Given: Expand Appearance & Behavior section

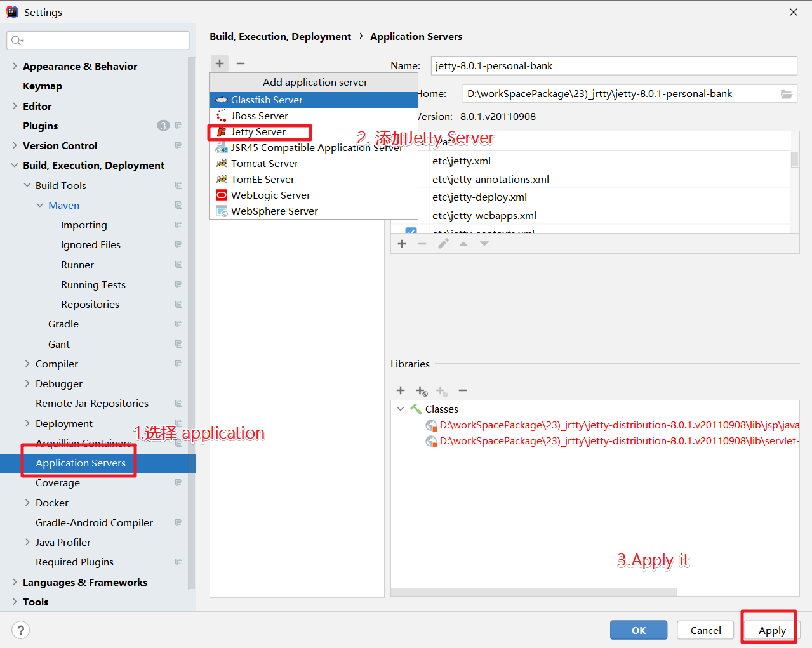Looking at the screenshot, I should tap(15, 66).
